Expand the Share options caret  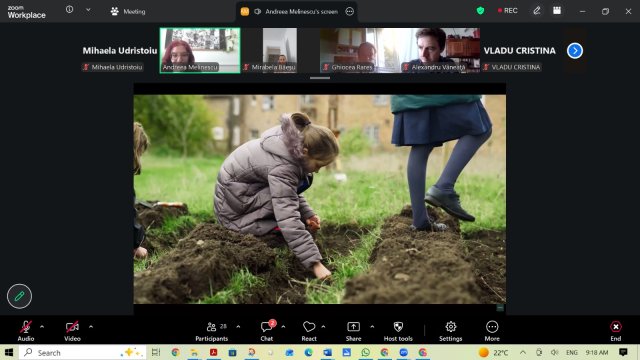[372, 327]
